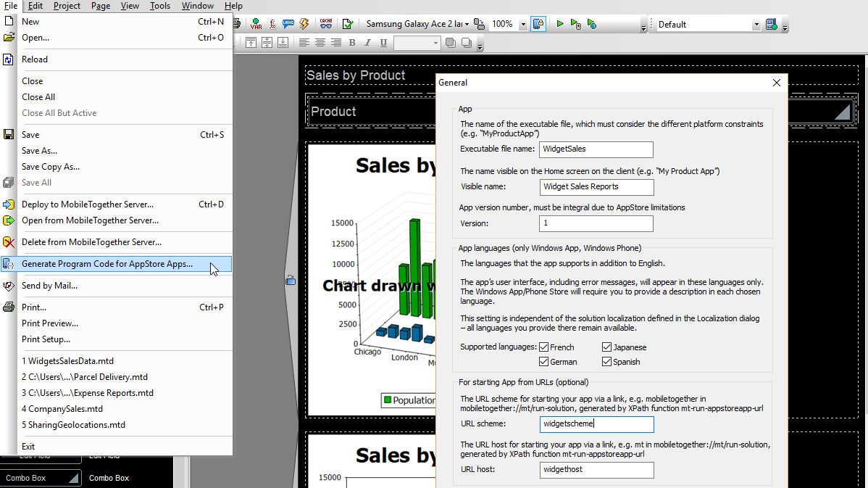
Task: Click the align text right icon
Action: click(336, 43)
